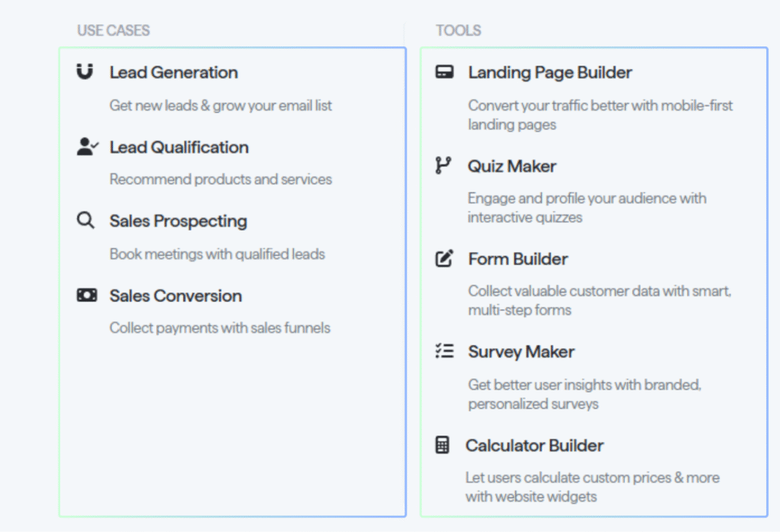The width and height of the screenshot is (780, 532).
Task: Open the Landing Page Builder tool
Action: [x=550, y=72]
